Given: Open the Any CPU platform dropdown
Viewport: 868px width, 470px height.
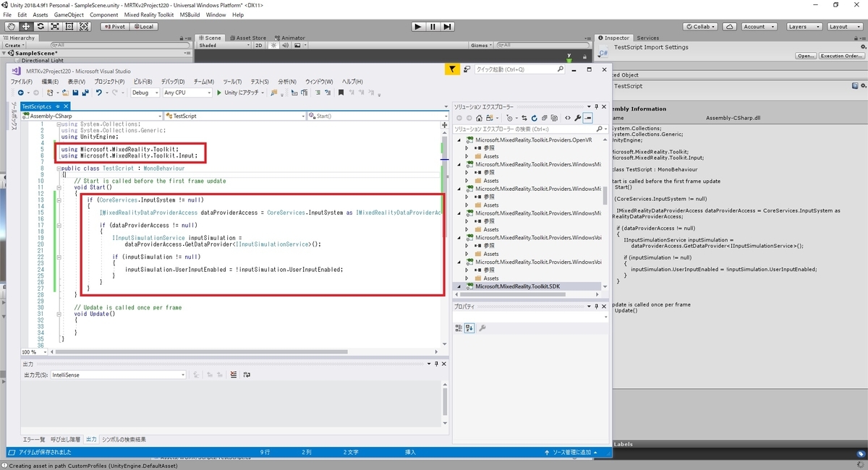Looking at the screenshot, I should (187, 93).
